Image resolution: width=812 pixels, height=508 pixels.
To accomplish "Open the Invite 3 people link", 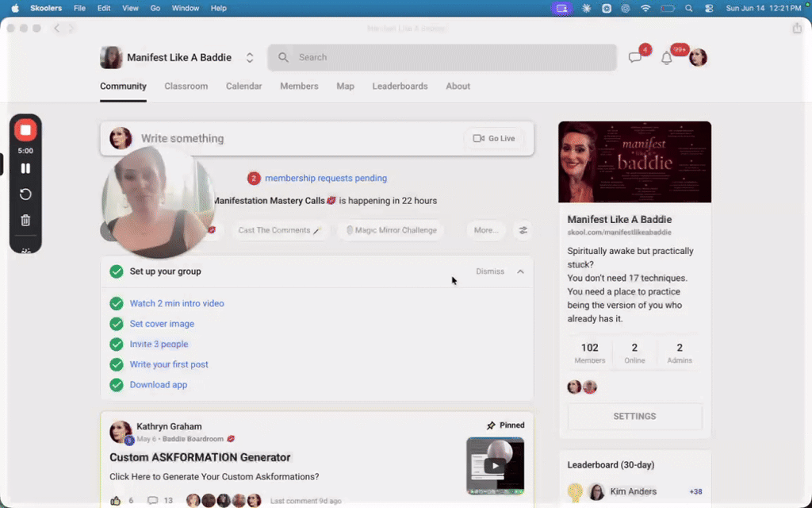I will [159, 344].
